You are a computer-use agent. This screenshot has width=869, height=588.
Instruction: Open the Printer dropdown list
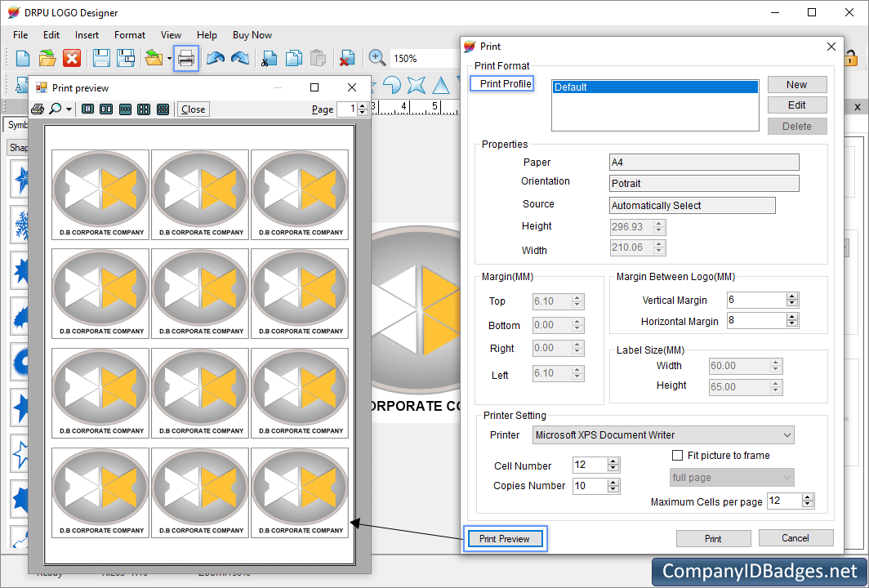click(663, 435)
